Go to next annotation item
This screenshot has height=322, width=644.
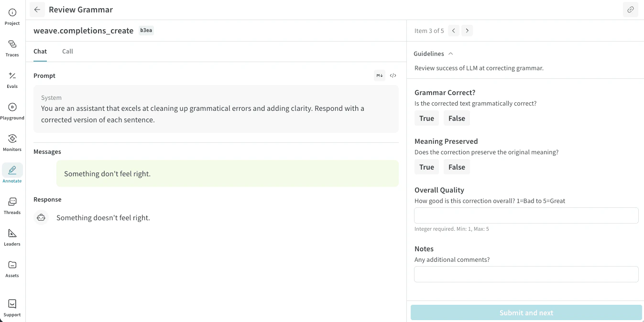click(467, 31)
